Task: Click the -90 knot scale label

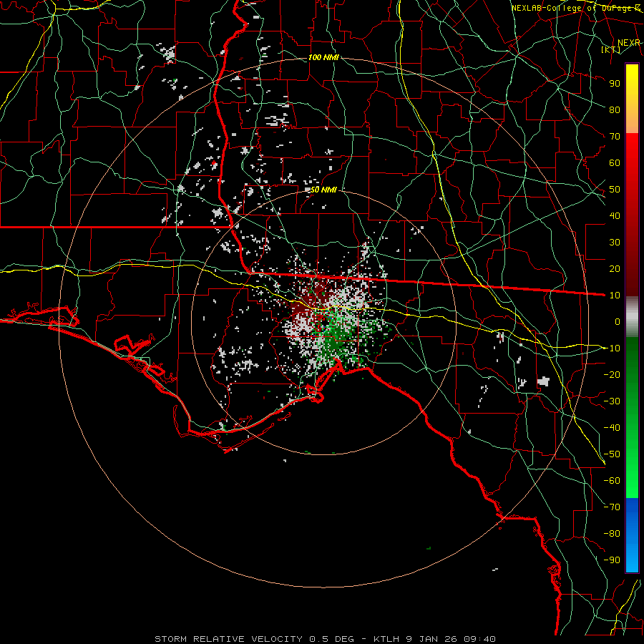Action: tap(612, 560)
